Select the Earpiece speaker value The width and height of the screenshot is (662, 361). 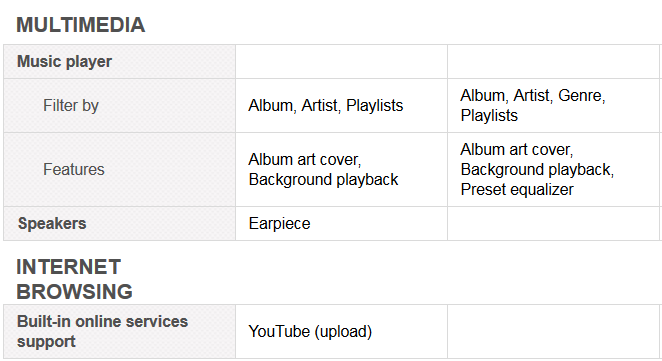[279, 224]
